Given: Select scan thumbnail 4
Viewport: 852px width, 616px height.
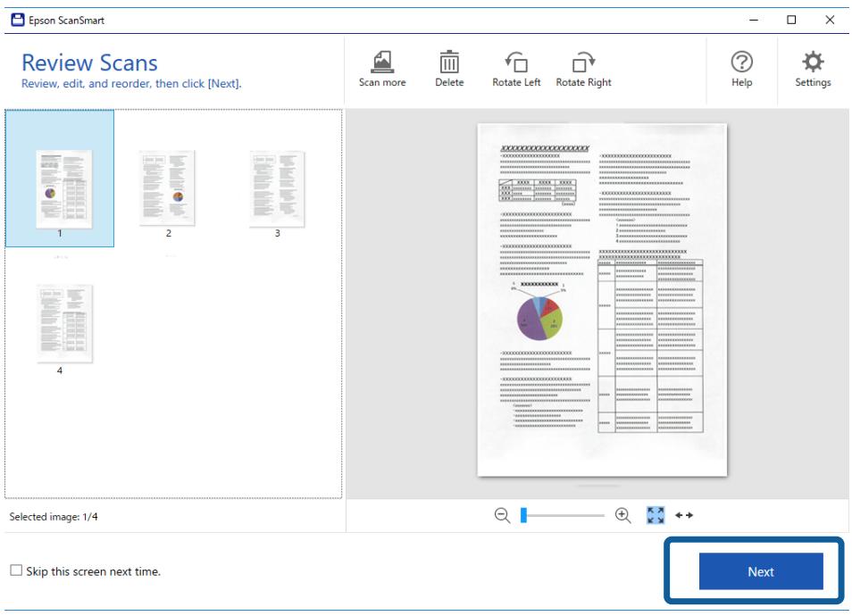Looking at the screenshot, I should (x=64, y=324).
